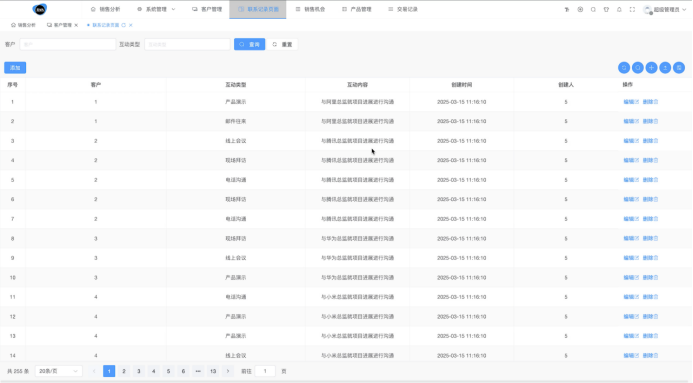Open 销售分析 in the top menu
This screenshot has width=693, height=383.
click(x=105, y=9)
